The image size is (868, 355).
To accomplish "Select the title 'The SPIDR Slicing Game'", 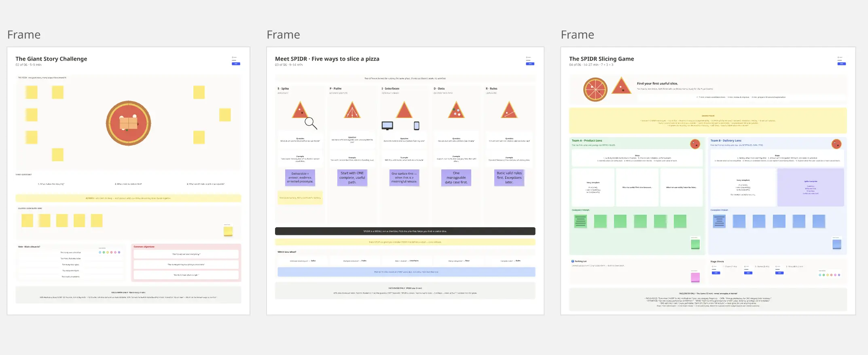I will [x=601, y=59].
